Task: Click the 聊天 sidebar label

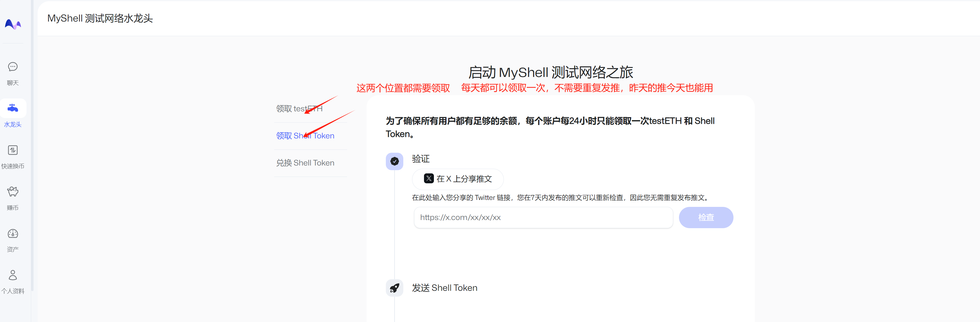Action: coord(13,83)
